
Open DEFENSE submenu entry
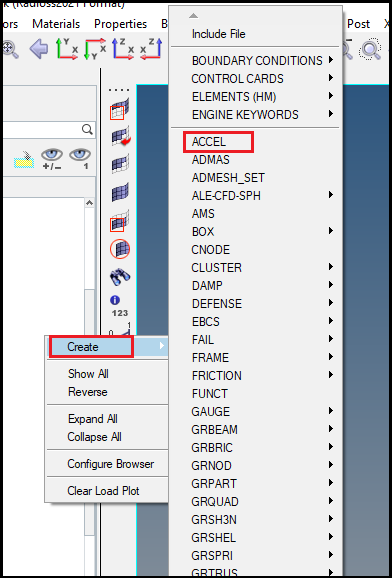point(256,304)
